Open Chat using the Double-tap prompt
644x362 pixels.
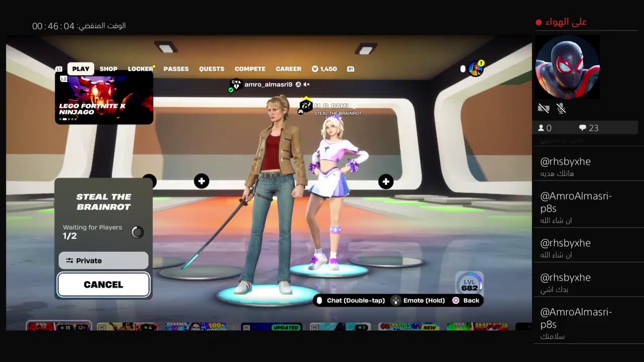click(350, 301)
